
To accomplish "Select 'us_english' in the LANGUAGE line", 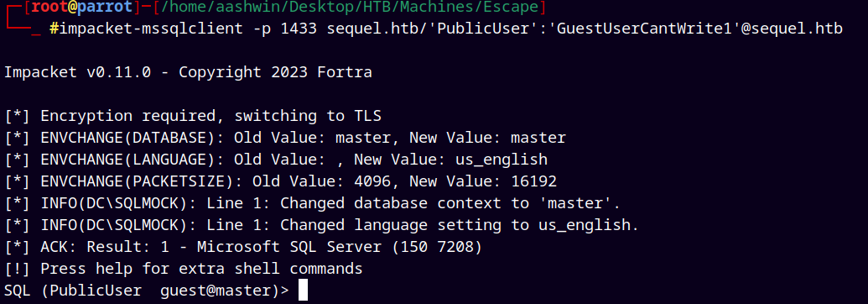I will pyautogui.click(x=501, y=160).
